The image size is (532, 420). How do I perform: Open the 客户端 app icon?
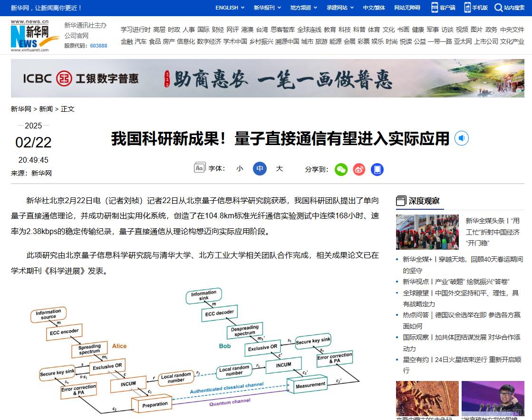click(x=435, y=8)
